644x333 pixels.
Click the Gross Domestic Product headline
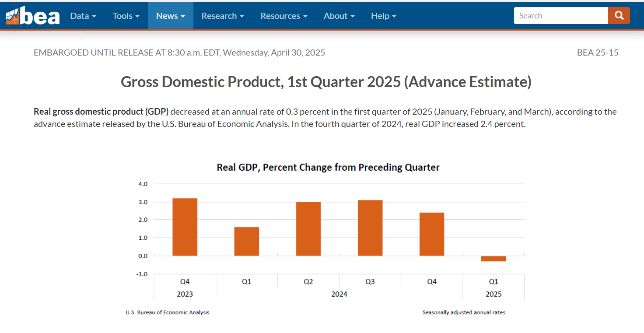click(326, 82)
